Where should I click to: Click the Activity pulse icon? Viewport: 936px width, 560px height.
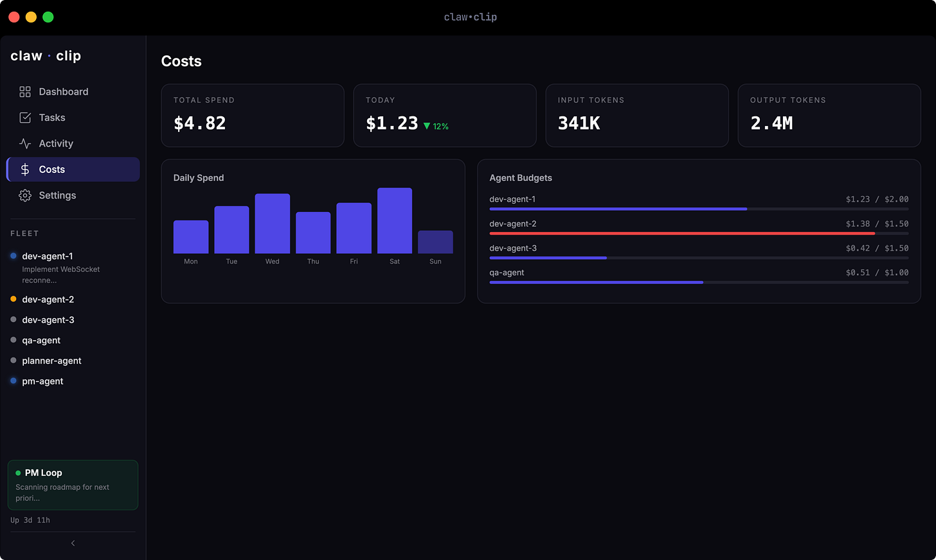[25, 143]
